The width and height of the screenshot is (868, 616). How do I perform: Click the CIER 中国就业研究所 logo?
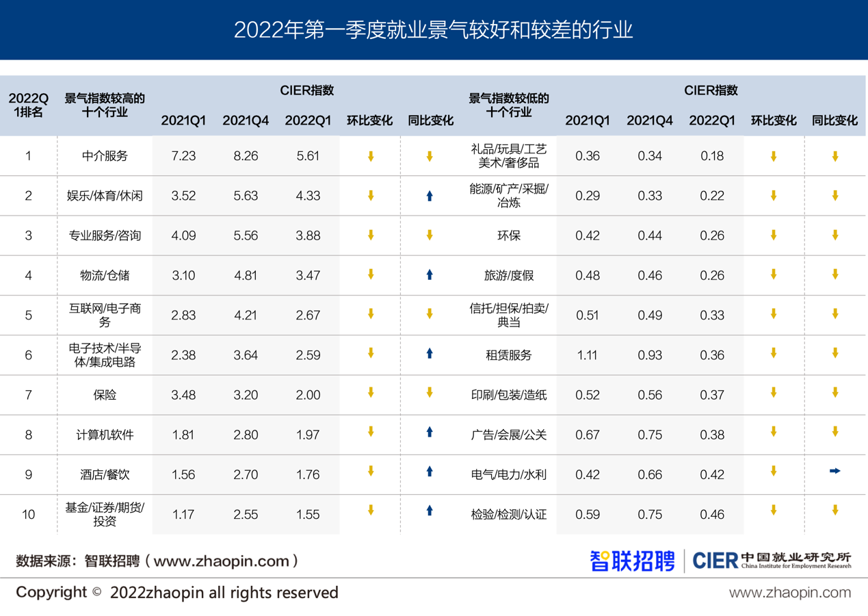coord(772,561)
